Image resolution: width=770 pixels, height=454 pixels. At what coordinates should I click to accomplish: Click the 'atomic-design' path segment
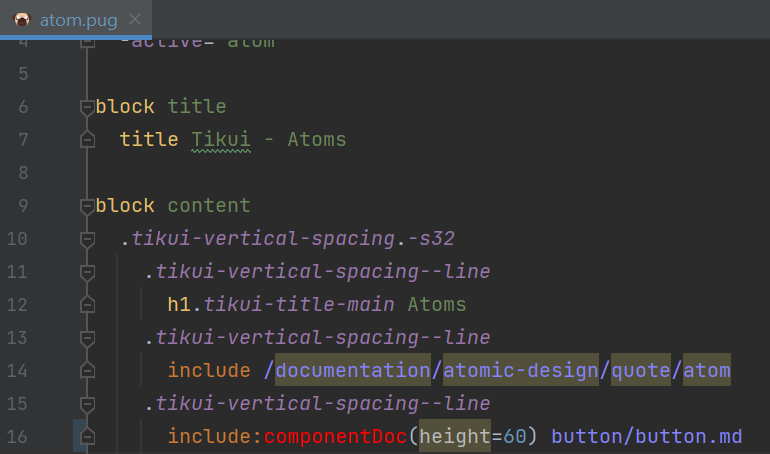[x=520, y=371]
